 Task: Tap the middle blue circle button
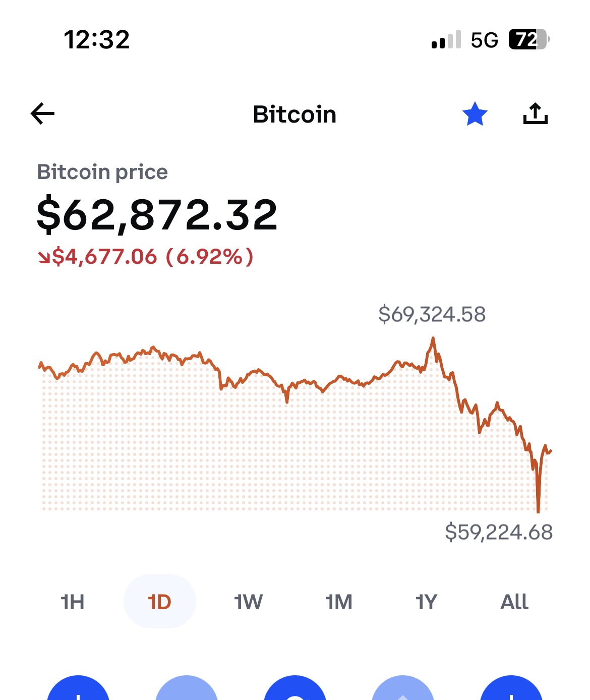point(295,690)
